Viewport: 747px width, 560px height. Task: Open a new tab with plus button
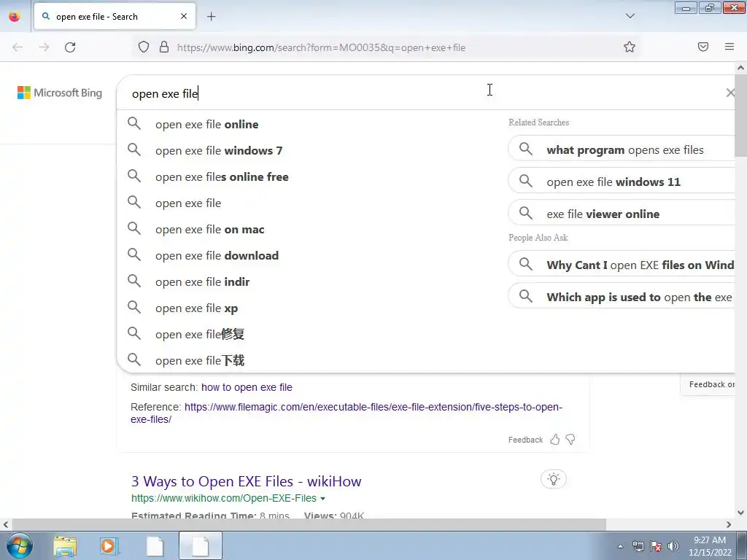coord(211,17)
